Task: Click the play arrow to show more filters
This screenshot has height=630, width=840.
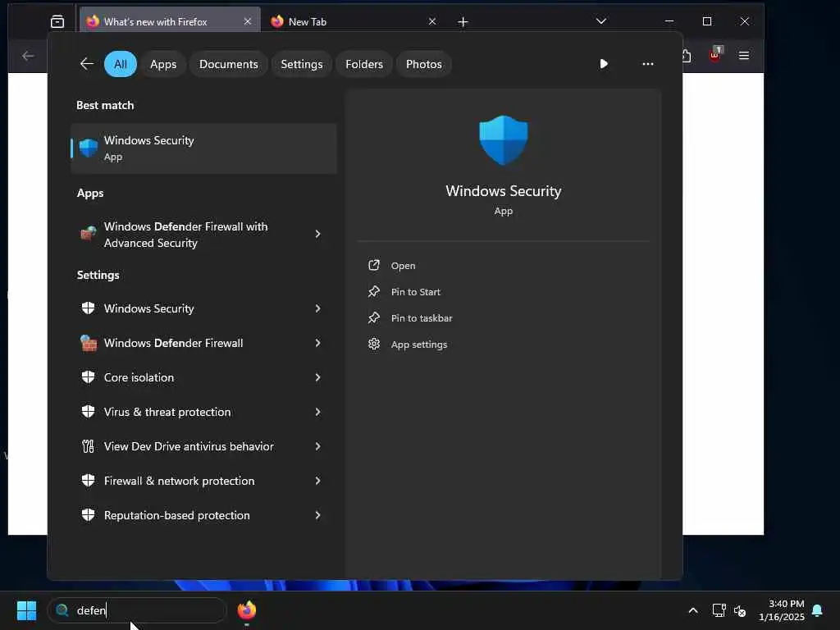Action: 604,64
